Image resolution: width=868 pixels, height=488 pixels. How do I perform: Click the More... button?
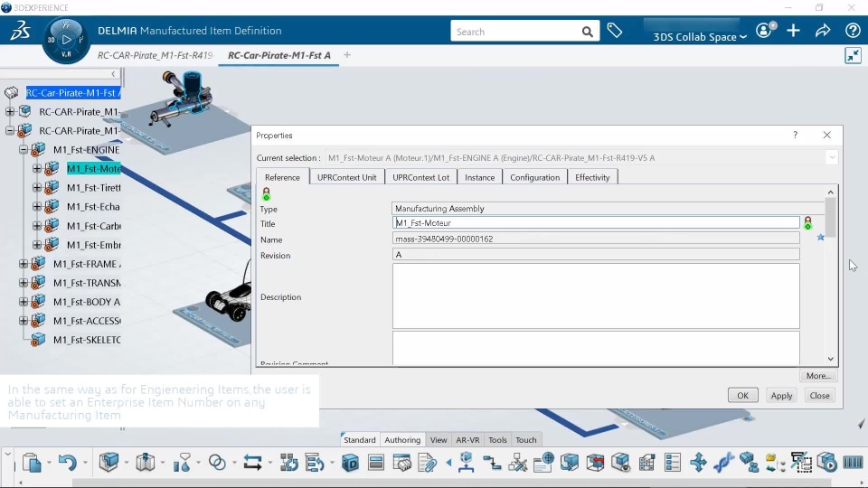pos(818,376)
